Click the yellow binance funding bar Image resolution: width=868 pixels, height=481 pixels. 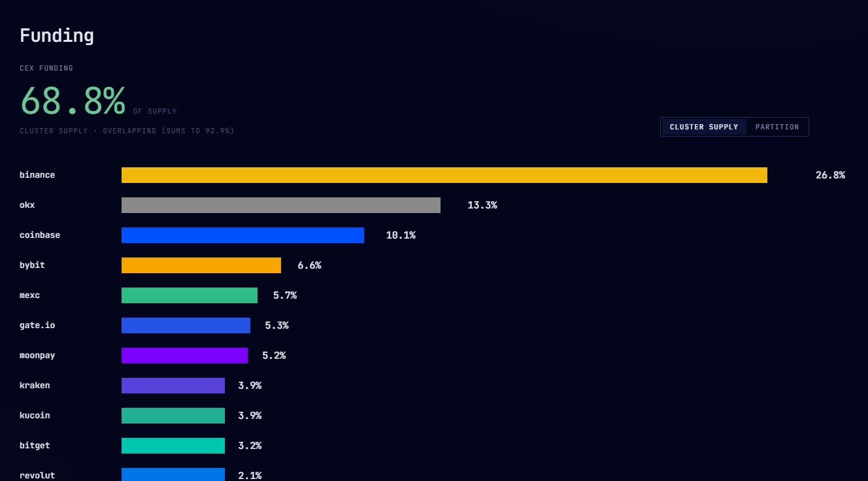click(444, 175)
